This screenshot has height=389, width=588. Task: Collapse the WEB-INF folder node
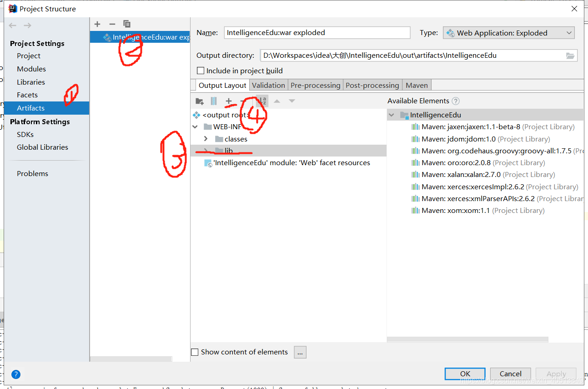[196, 127]
